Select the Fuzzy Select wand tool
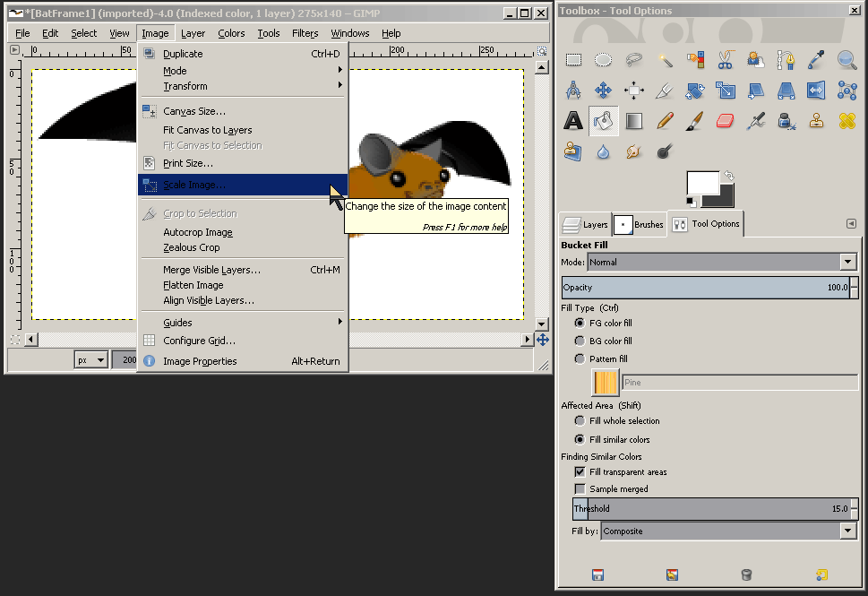This screenshot has height=596, width=868. point(665,60)
